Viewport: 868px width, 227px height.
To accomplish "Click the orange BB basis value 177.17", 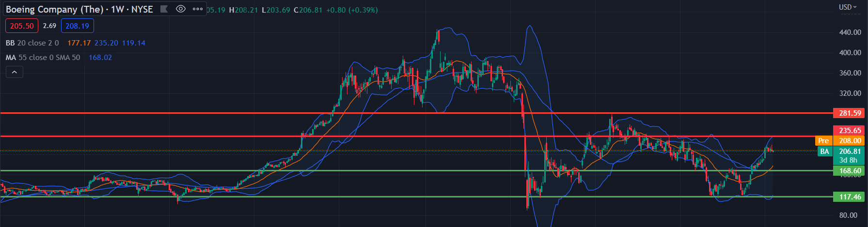I will coord(79,43).
